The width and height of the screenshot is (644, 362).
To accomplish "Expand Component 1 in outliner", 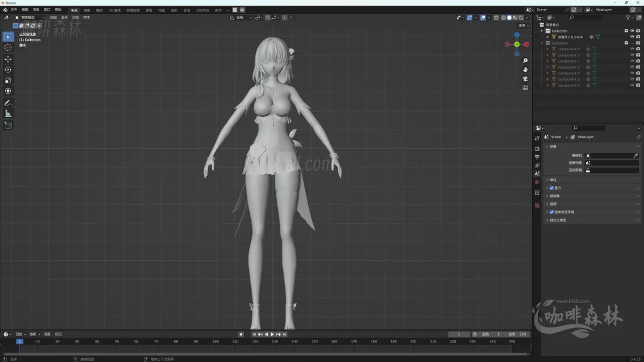I will coord(548,55).
